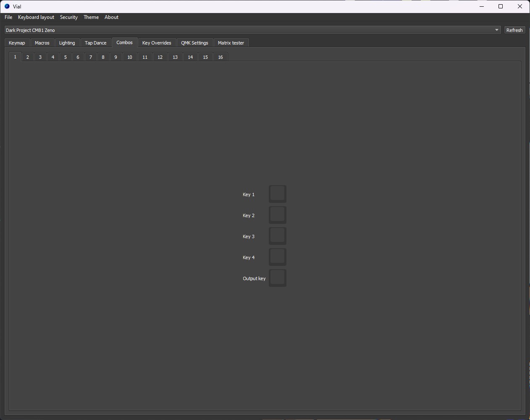
Task: Open the QMK Settings tab
Action: pyautogui.click(x=194, y=43)
